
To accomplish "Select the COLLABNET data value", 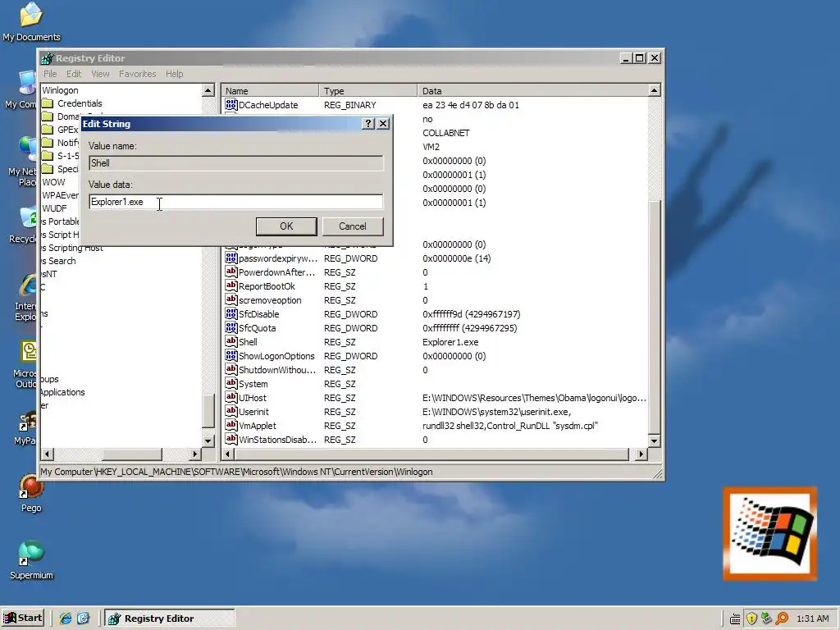I will tap(445, 133).
